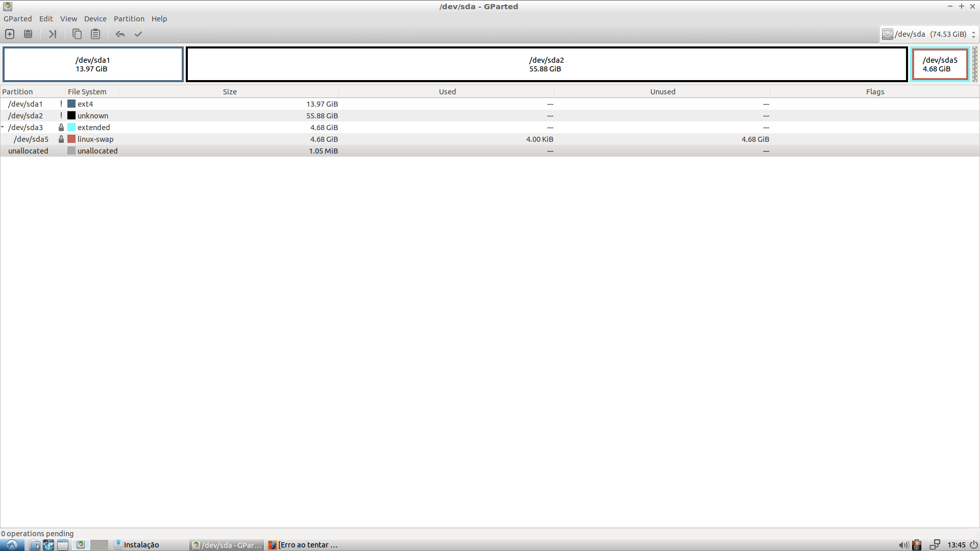Screen dimensions: 980x551
Task: Click the 1.05 MiB size cell
Action: pos(323,151)
